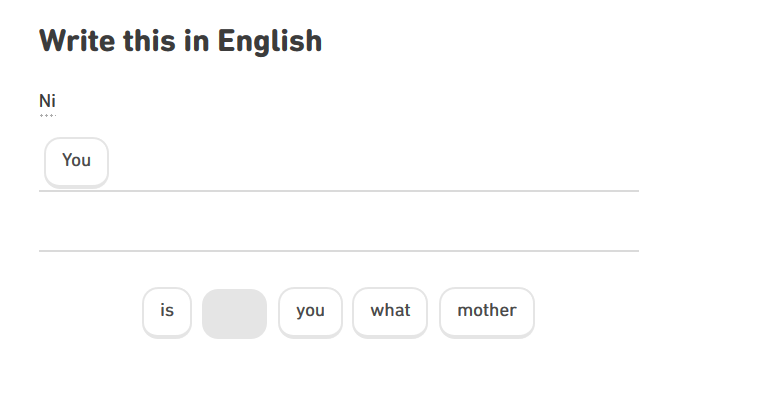Image resolution: width=759 pixels, height=404 pixels.
Task: Deselect the capitalized "You" answer chip
Action: tap(76, 161)
